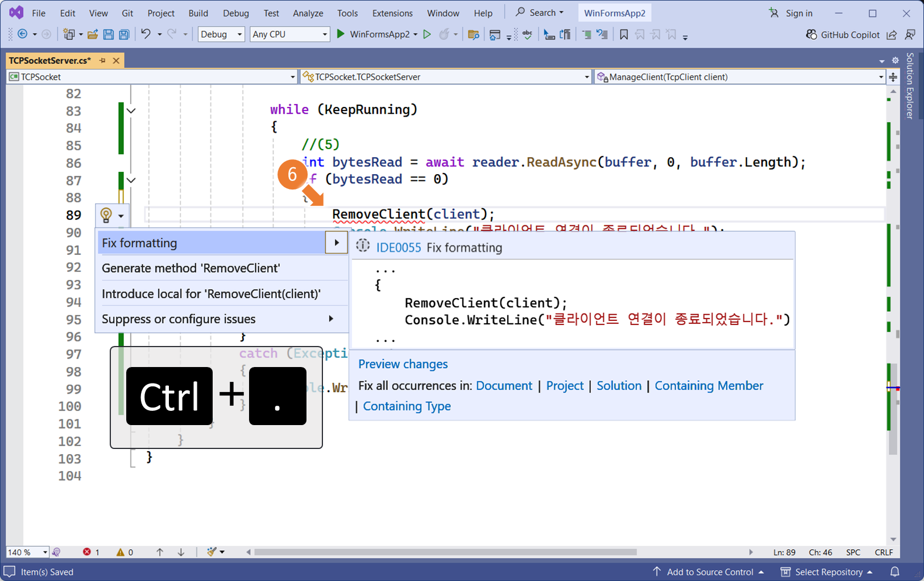
Task: Navigate backward with the back arrow icon
Action: pyautogui.click(x=23, y=34)
